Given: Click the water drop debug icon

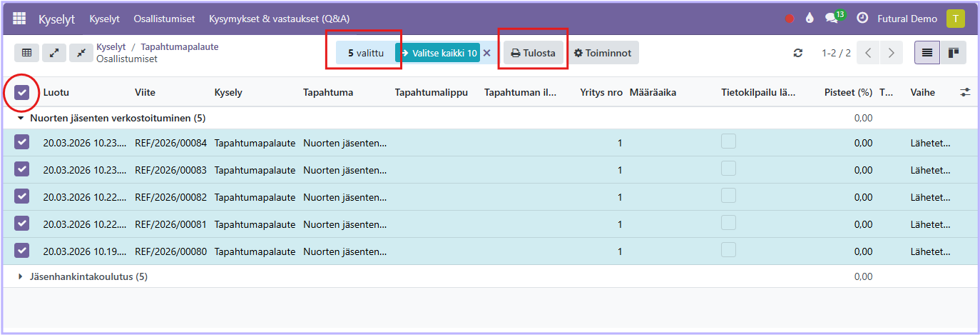Looking at the screenshot, I should (809, 19).
